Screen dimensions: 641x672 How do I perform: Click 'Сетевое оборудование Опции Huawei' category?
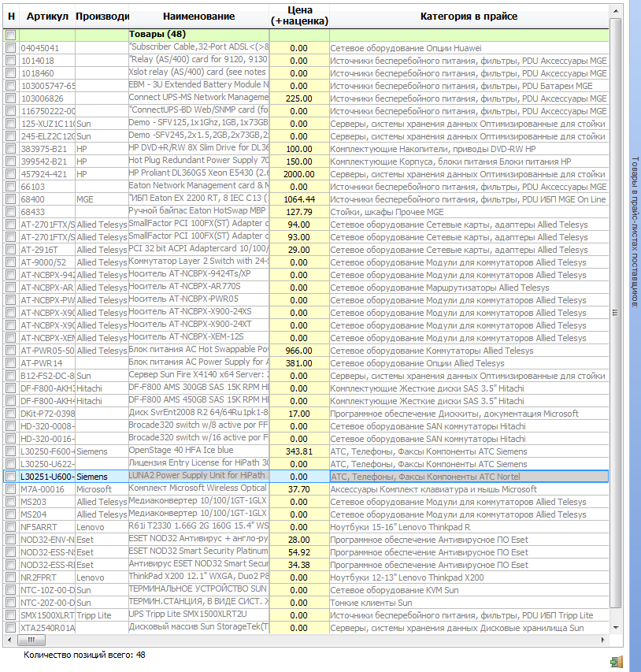469,47
